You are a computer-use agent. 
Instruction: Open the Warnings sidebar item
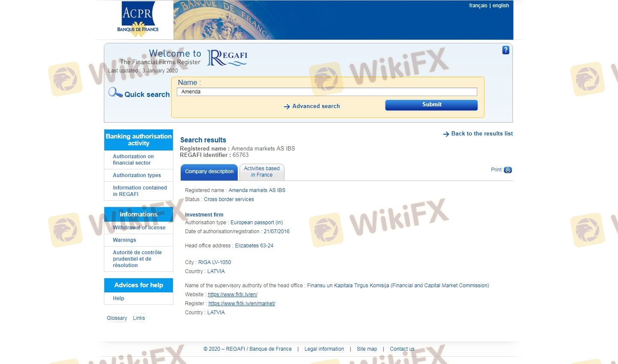click(124, 240)
